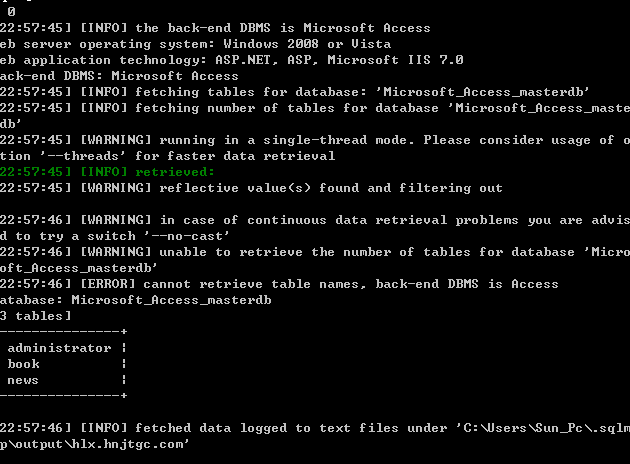This screenshot has height=464, width=630.
Task: Click the 'administrator' table name
Action: pos(59,348)
